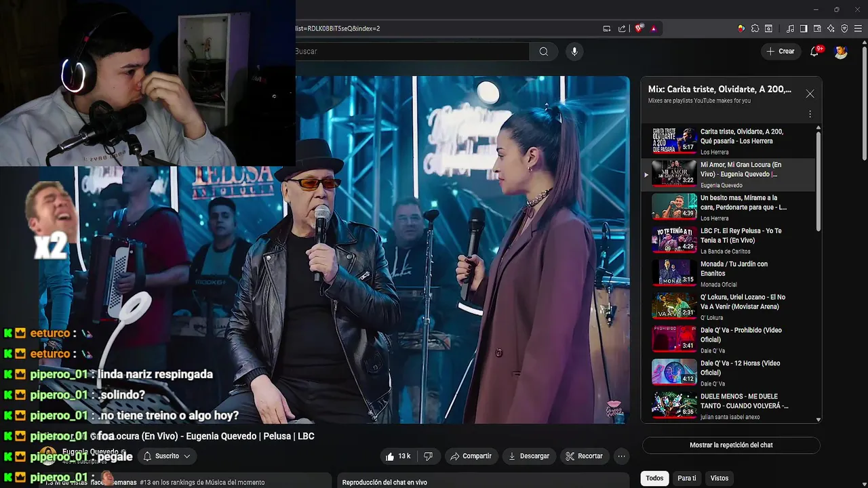This screenshot has width=868, height=488.
Task: Dislike the video with thumbs down
Action: (x=428, y=456)
